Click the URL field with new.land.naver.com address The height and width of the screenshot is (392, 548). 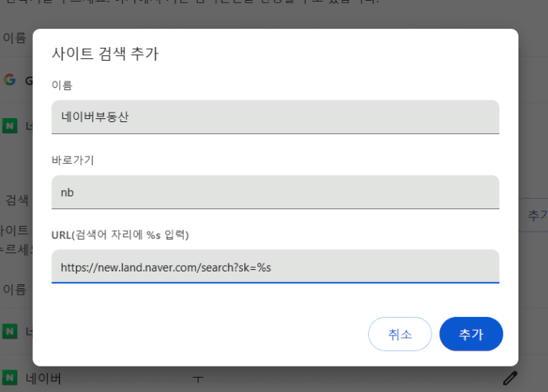[275, 266]
